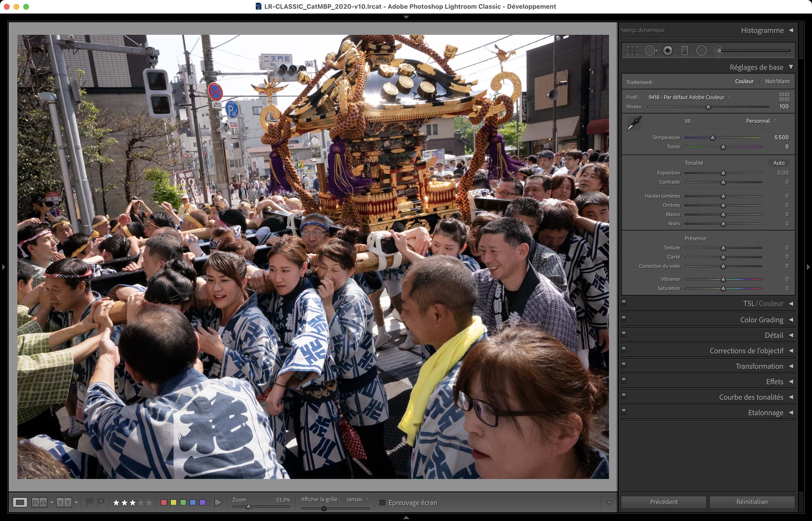Enable the Epreuvage écran checkbox
Image resolution: width=812 pixels, height=521 pixels.
382,503
